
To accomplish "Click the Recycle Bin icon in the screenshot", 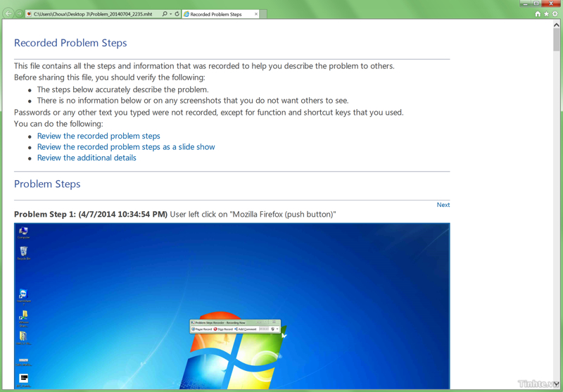I will tap(23, 253).
